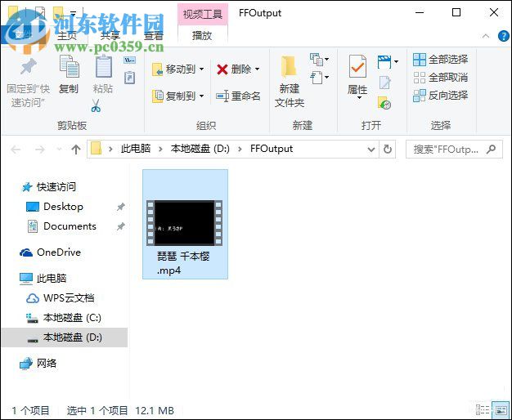Viewport: 512px width, 420px height.
Task: Open address bar history dropdown
Action: click(x=371, y=150)
